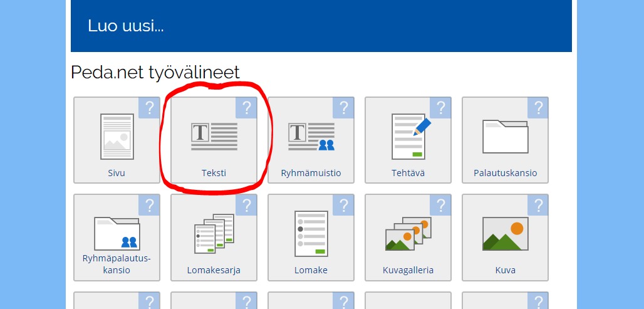The height and width of the screenshot is (309, 644).
Task: Click help question mark on Ryhmämuistio tile
Action: click(x=343, y=108)
